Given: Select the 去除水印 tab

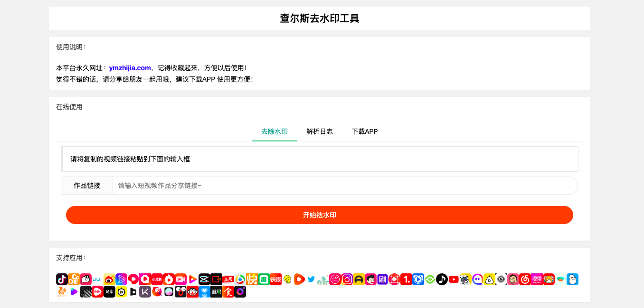Looking at the screenshot, I should pos(275,131).
